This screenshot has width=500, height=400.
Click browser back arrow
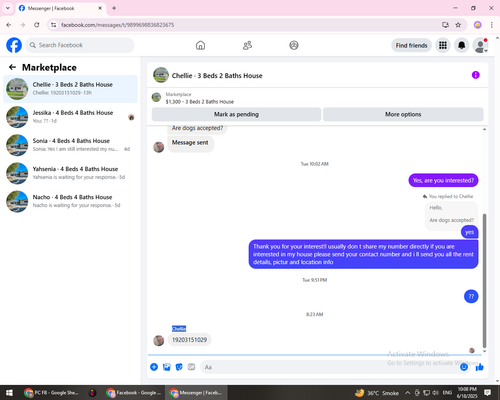9,25
